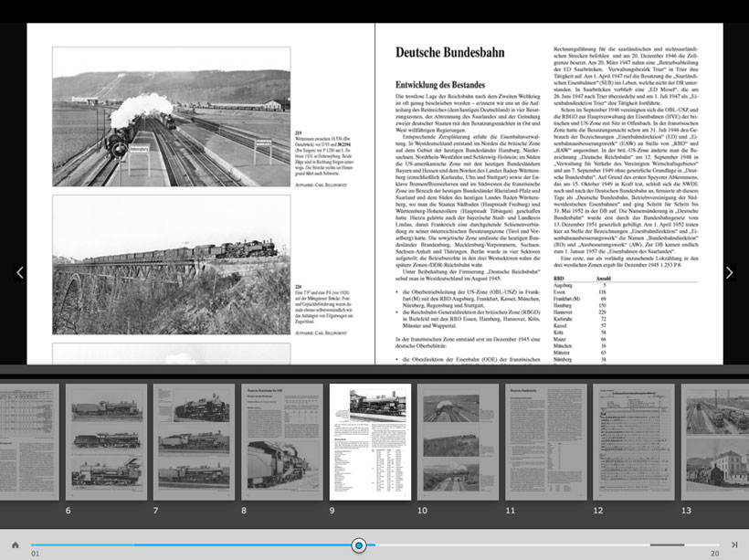
Task: Jump to last page using skip-to-end icon
Action: [734, 544]
